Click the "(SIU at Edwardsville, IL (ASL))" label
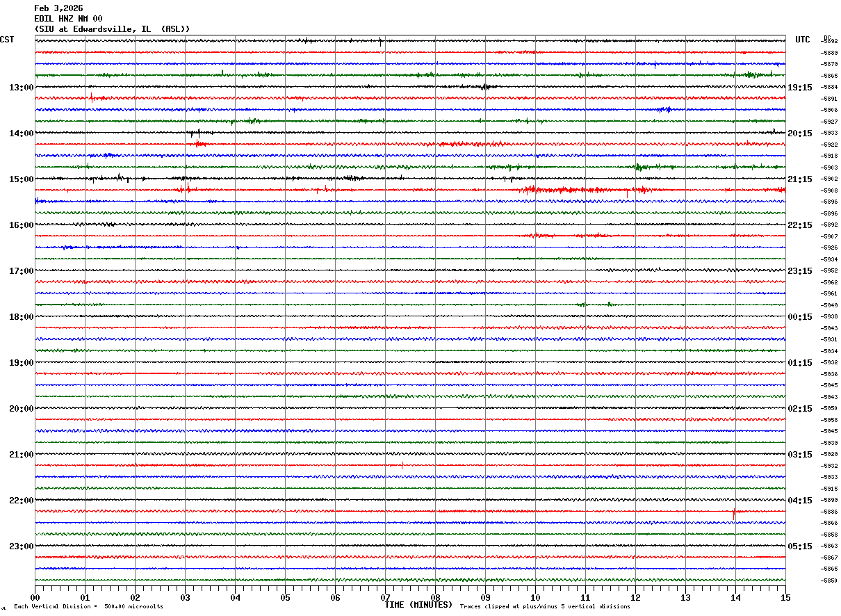841x616 pixels. coord(112,29)
